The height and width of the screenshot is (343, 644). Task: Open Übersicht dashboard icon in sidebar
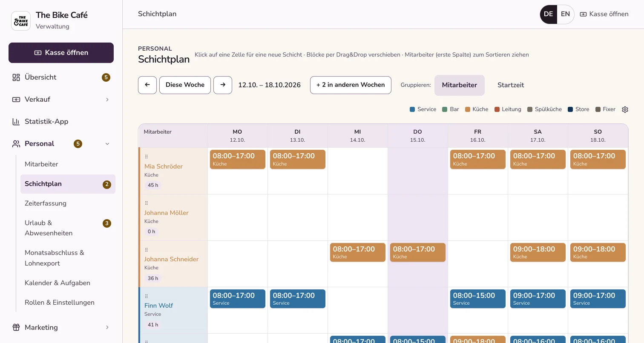pyautogui.click(x=16, y=77)
